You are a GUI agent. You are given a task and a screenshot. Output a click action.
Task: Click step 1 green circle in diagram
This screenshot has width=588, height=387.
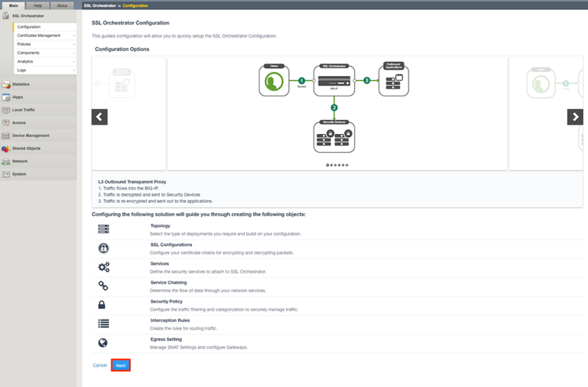coord(302,81)
